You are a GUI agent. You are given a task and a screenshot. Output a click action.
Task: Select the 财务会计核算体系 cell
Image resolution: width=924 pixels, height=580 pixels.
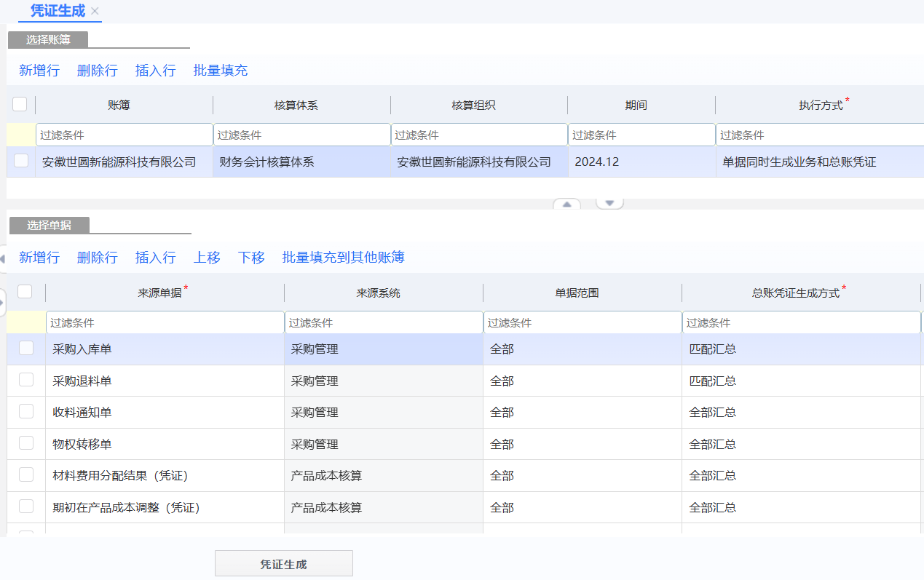(302, 162)
